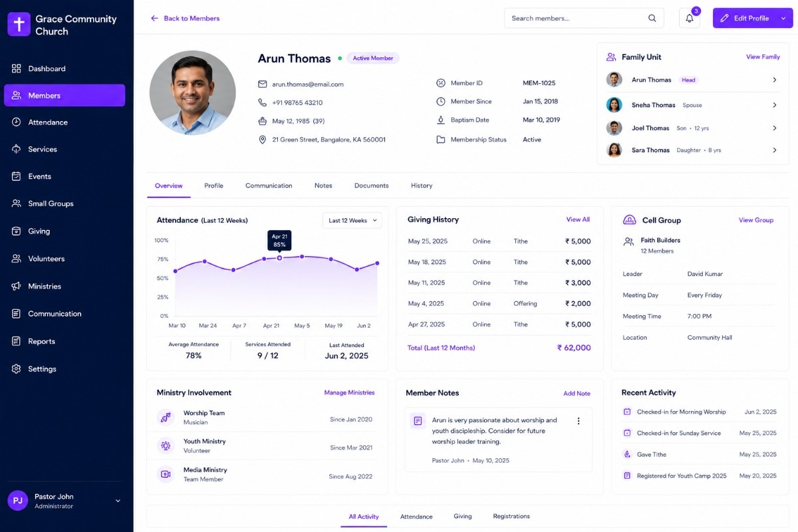Click View Family link

tap(763, 57)
